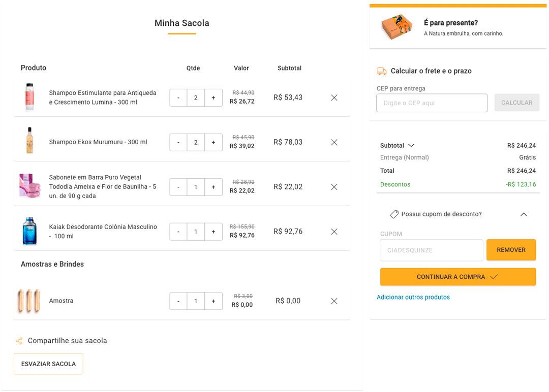549x392 pixels.
Task: Click the É para presente? heading
Action: click(x=450, y=23)
